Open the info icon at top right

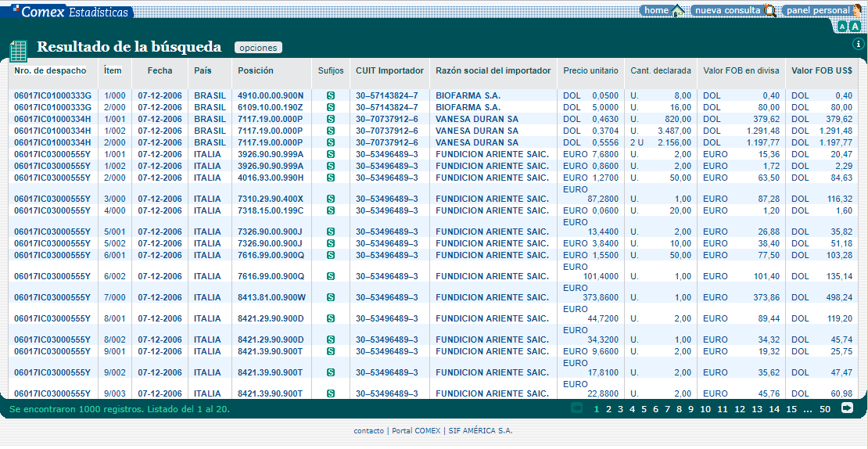point(858,44)
